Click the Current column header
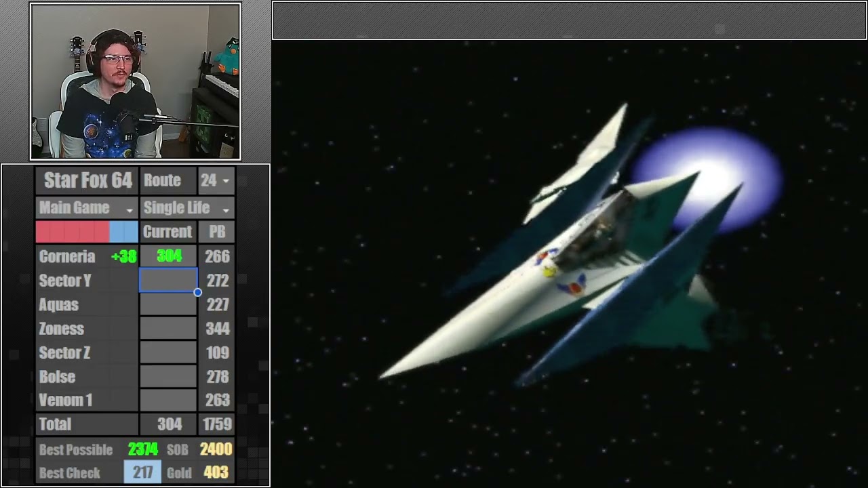 [167, 232]
